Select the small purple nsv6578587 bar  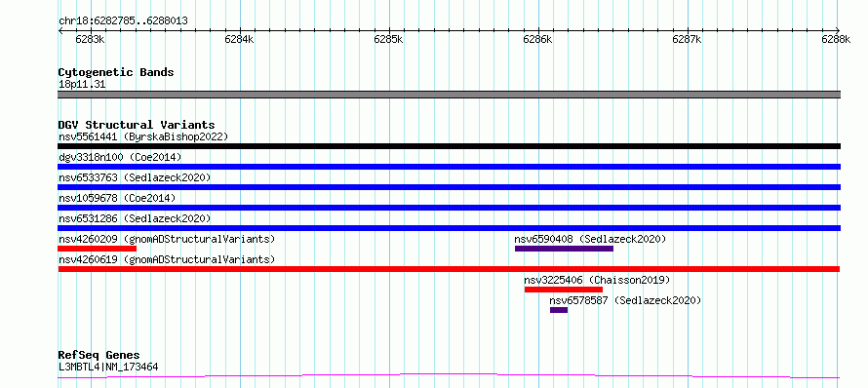point(559,310)
